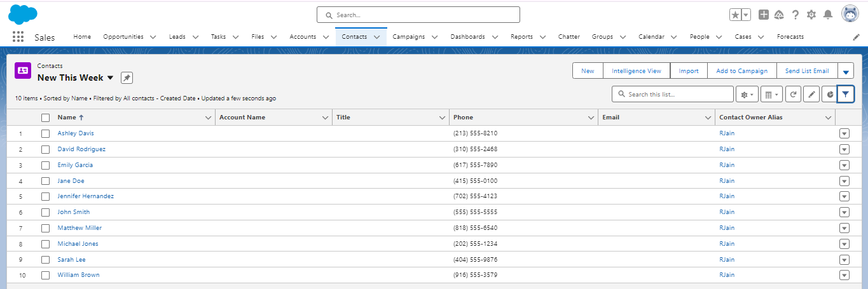Expand the New This Week list view picker
Viewport: 868px width, 289px height.
pos(110,77)
